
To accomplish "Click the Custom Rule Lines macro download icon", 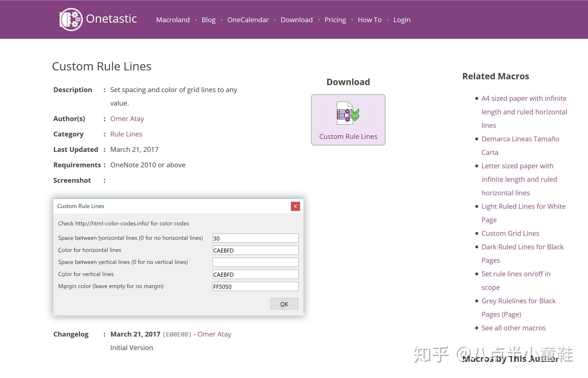I will click(x=348, y=113).
